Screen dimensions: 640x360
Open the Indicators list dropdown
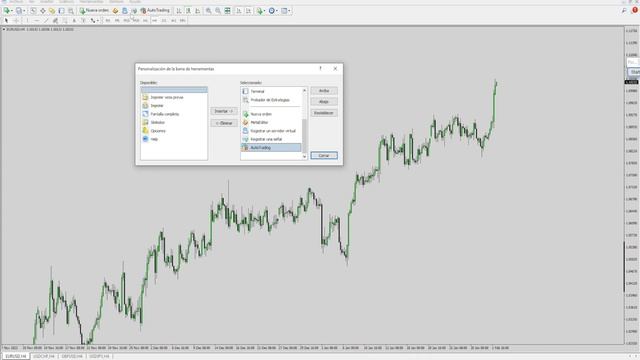coord(260,11)
